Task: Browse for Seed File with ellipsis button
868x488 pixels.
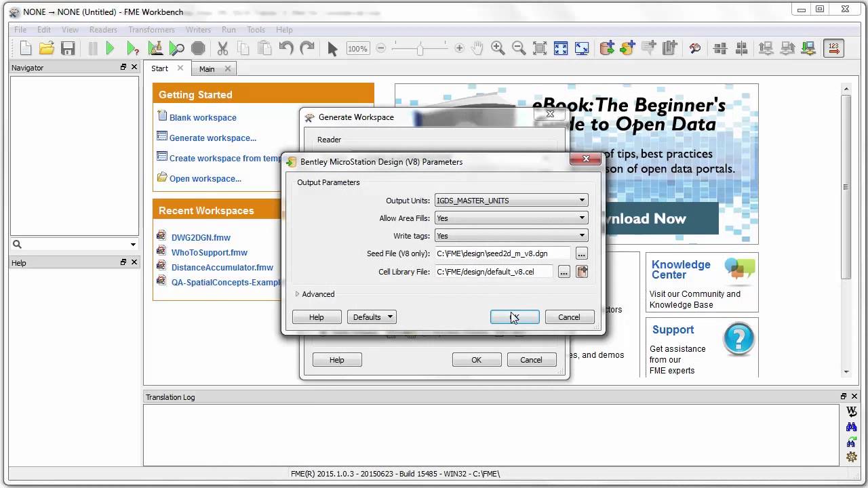Action: 581,254
